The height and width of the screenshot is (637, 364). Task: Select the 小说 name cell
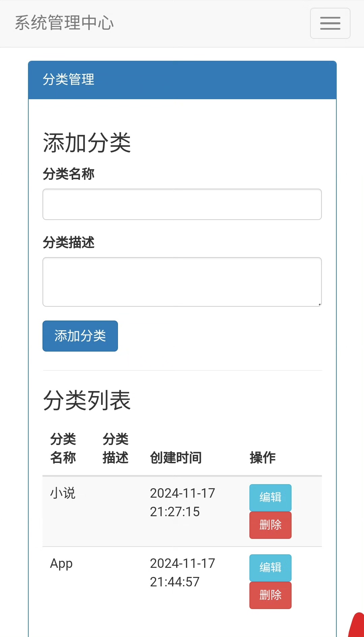(x=63, y=493)
